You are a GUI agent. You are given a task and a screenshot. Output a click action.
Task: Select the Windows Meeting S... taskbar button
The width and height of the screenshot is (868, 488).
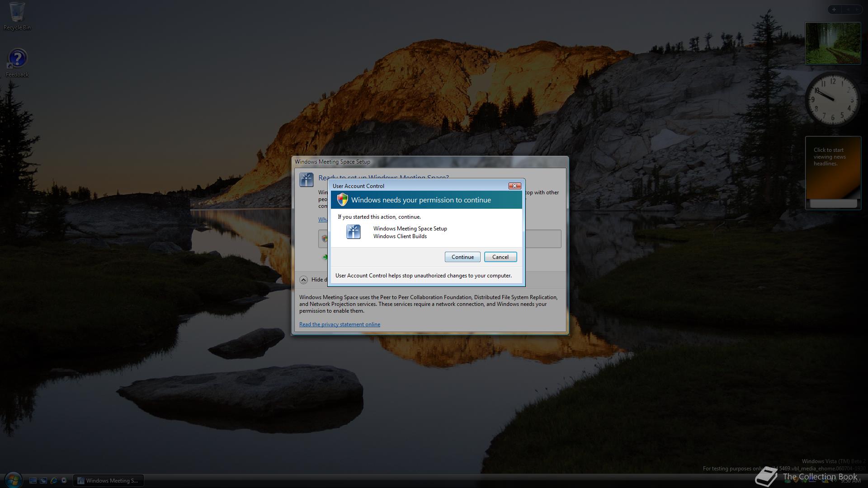tap(108, 481)
